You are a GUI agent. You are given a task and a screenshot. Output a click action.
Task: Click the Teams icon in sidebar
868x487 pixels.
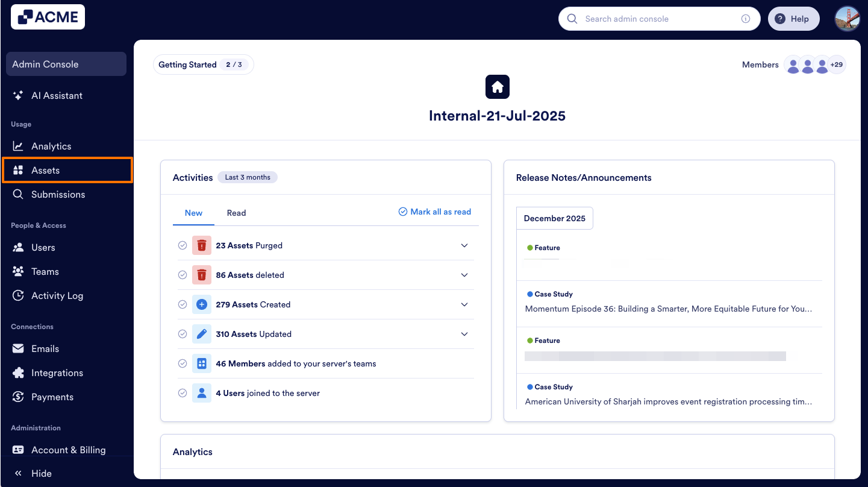click(x=18, y=271)
